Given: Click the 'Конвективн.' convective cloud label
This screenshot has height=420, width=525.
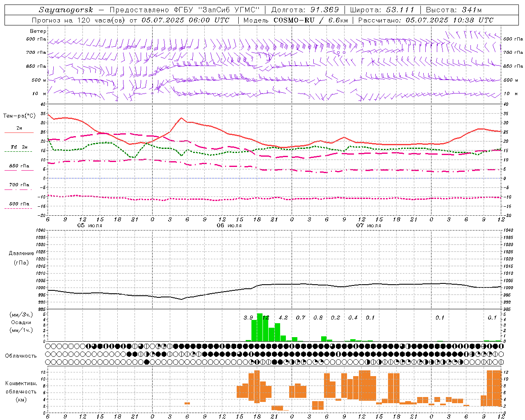Looking at the screenshot, I should click(21, 383).
